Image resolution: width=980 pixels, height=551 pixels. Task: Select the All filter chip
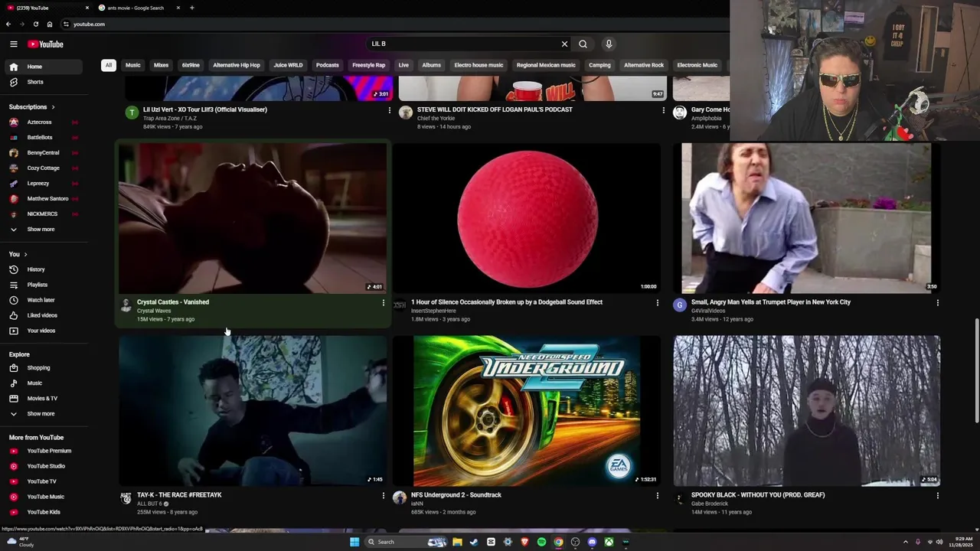(108, 65)
